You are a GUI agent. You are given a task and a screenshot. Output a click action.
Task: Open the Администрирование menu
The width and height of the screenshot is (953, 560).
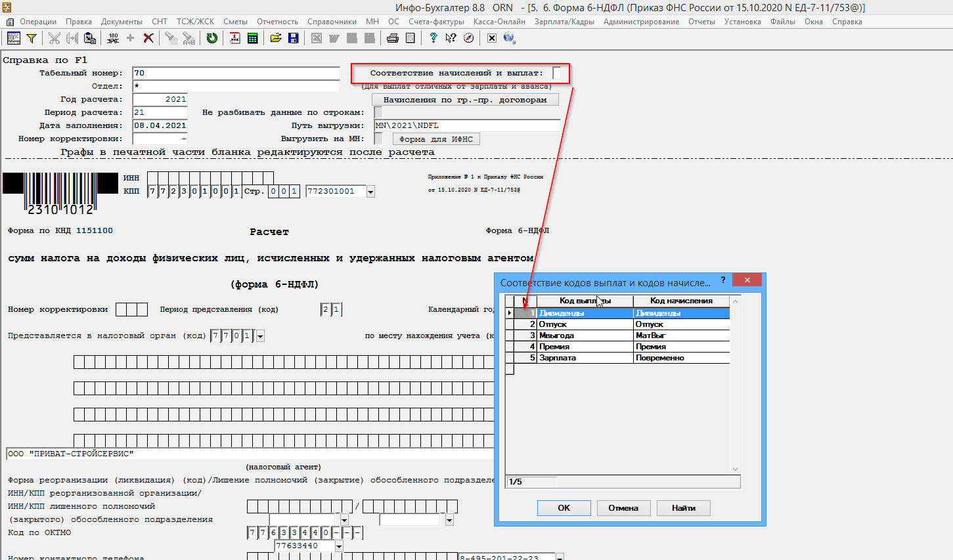pos(641,22)
